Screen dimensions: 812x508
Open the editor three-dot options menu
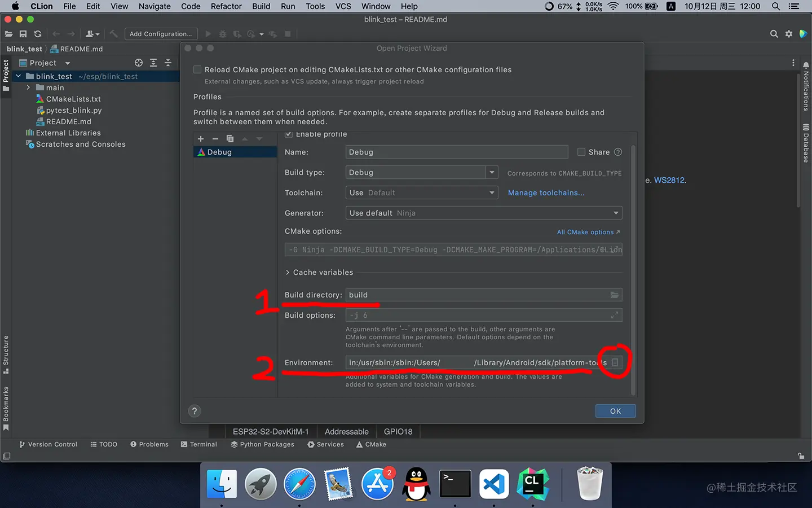[x=793, y=63]
